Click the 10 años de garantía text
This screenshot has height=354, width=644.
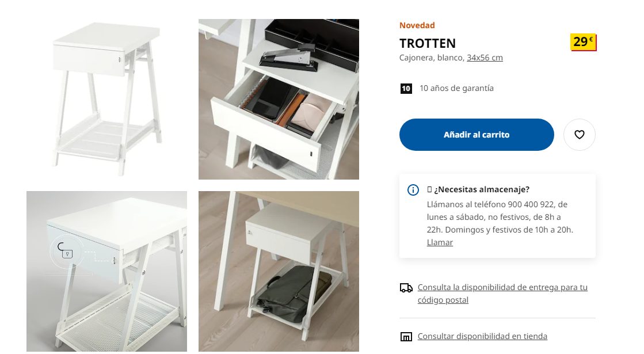point(456,88)
